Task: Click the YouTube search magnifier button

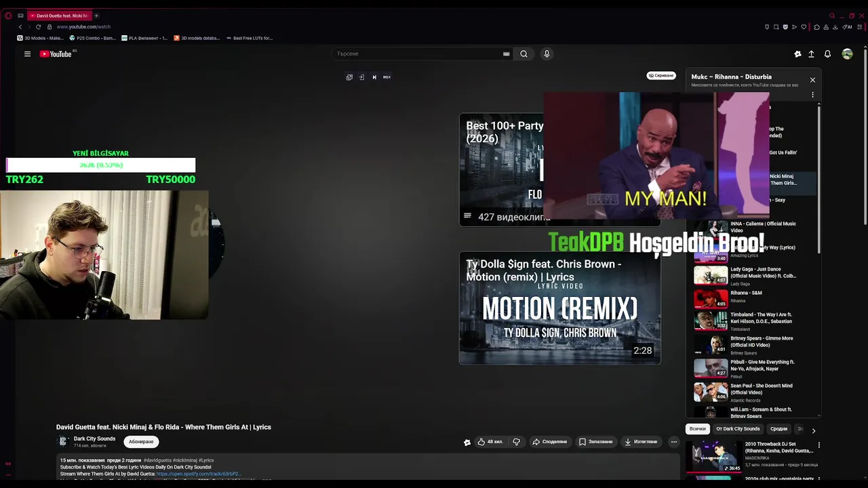Action: [x=524, y=54]
